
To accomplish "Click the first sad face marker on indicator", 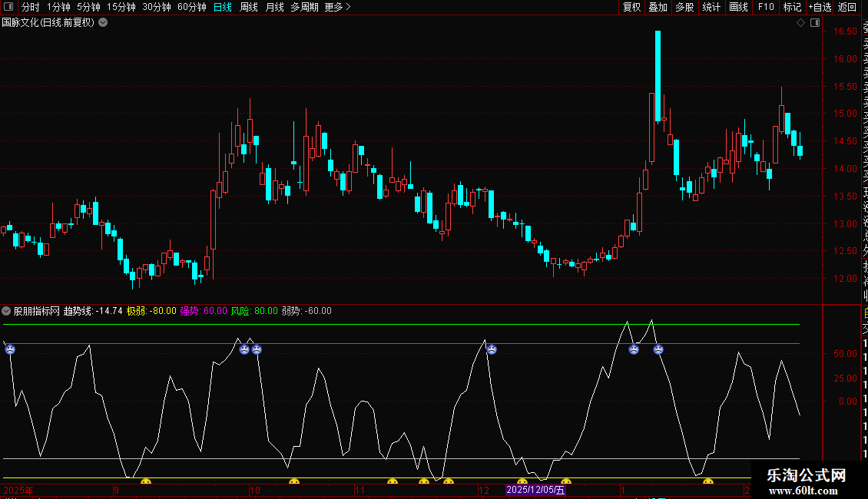I will point(10,349).
